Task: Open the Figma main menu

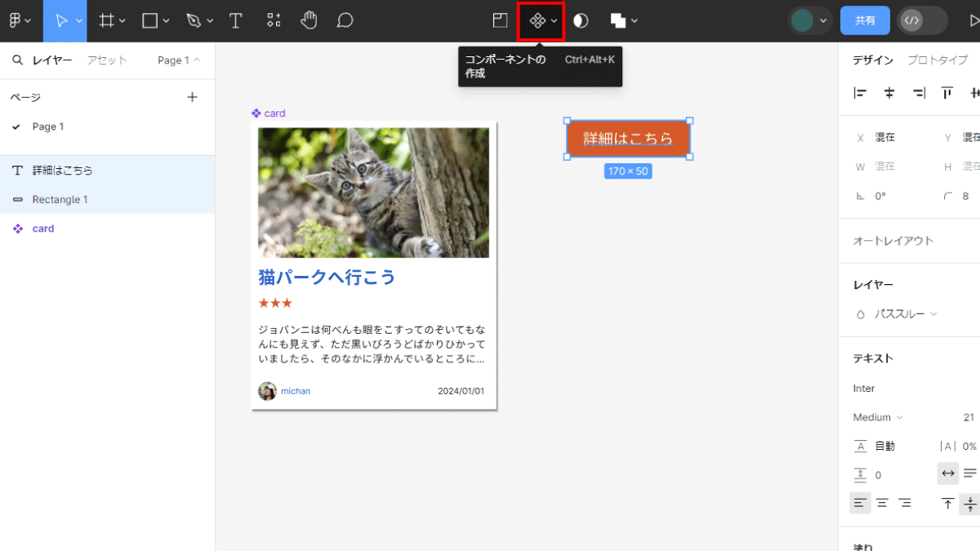Action: (x=16, y=21)
